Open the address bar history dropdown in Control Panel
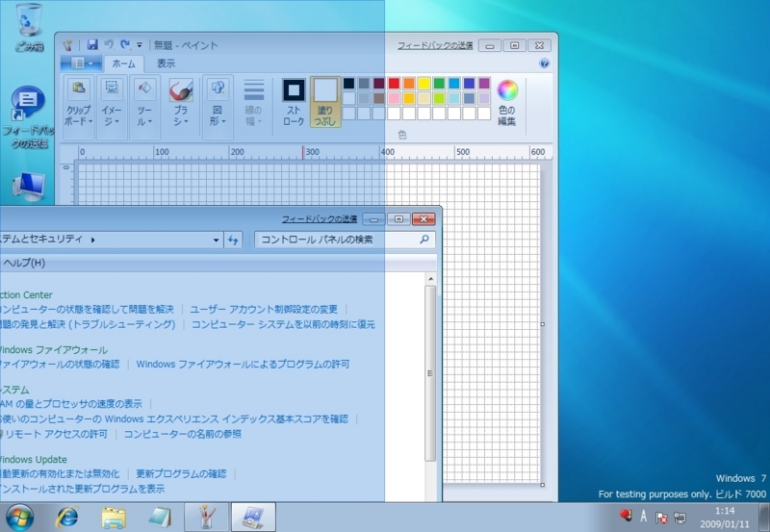The height and width of the screenshot is (532, 770). tap(216, 240)
